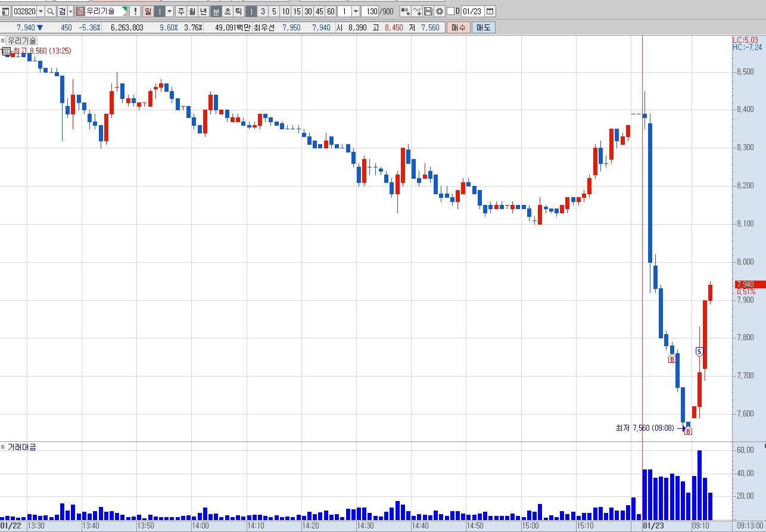Screen dimensions: 766x532
Task: Switch chart period to 주 (weekly)
Action: tap(181, 11)
